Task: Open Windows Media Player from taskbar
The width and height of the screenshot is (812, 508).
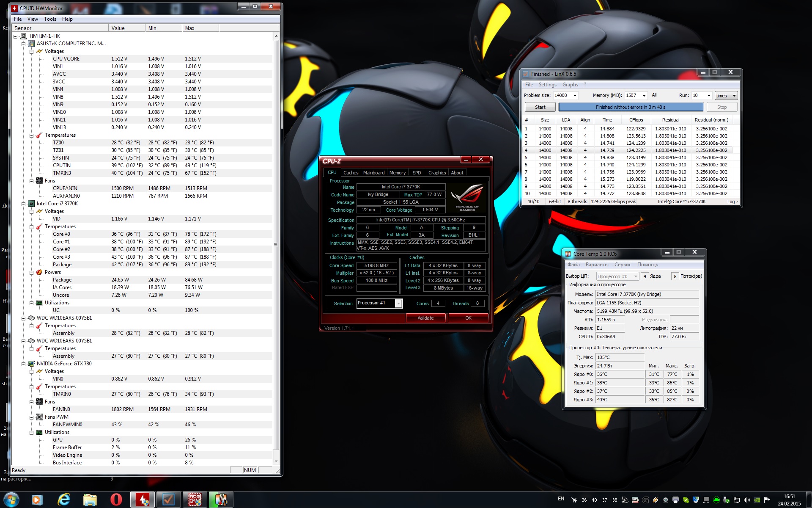Action: click(x=37, y=500)
